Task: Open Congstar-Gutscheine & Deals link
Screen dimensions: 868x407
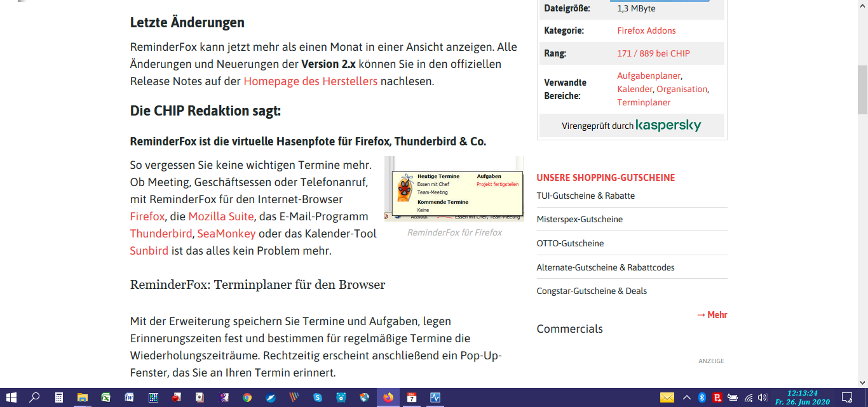Action: click(592, 291)
